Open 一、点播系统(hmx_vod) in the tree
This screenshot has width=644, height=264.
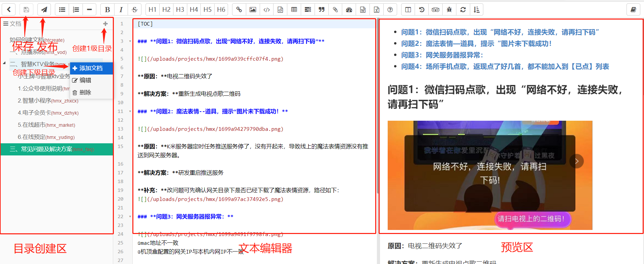point(38,52)
